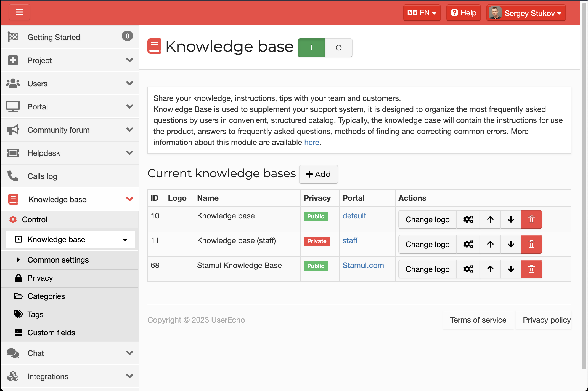Click the Getting Started counter badge

(x=127, y=36)
